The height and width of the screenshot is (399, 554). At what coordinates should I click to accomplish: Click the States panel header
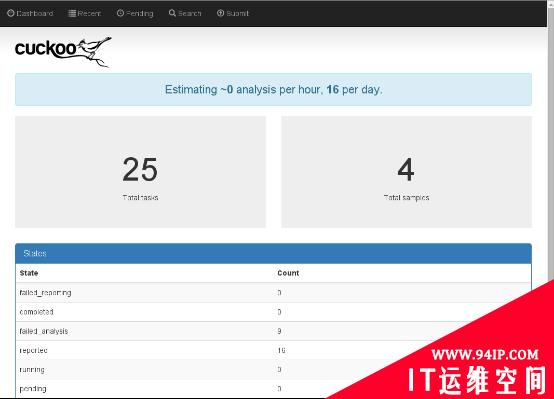pos(273,253)
